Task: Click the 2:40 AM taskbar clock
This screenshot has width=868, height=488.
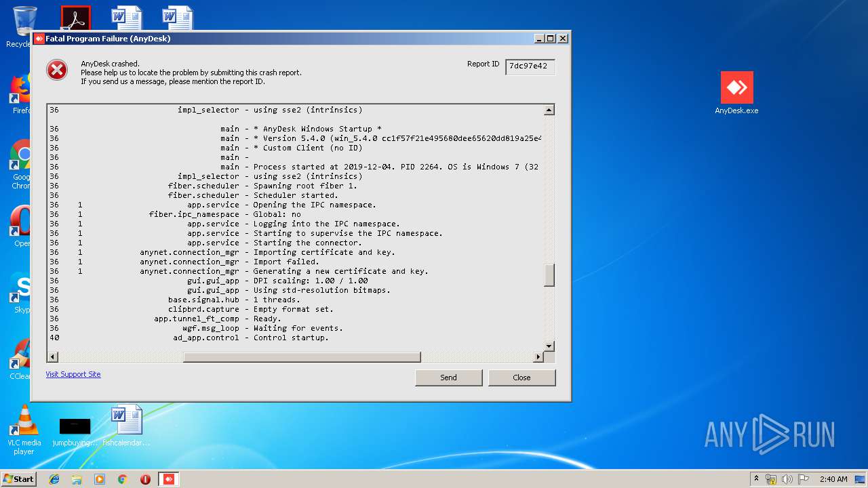Action: (x=833, y=479)
